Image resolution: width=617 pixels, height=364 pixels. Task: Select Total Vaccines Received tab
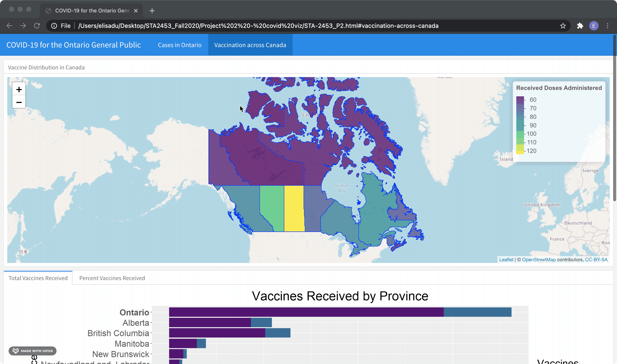click(38, 278)
